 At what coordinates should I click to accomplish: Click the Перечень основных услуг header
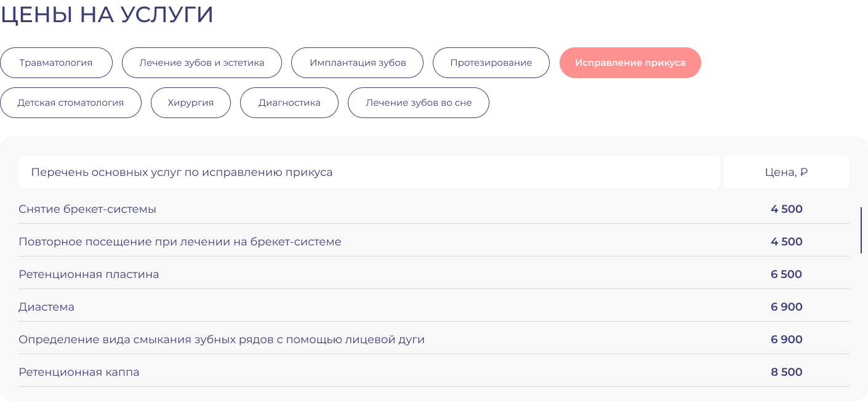(182, 172)
